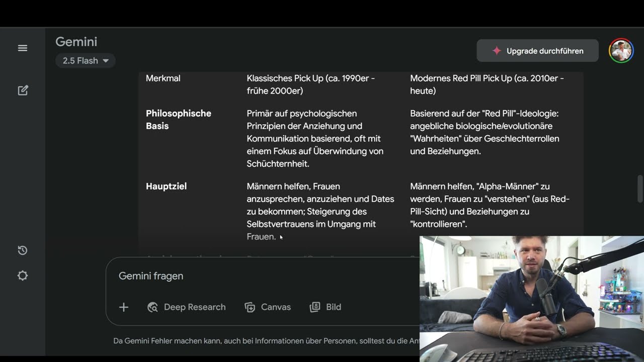Viewport: 644px width, 362px height.
Task: Open the hamburger main menu
Action: [x=23, y=48]
